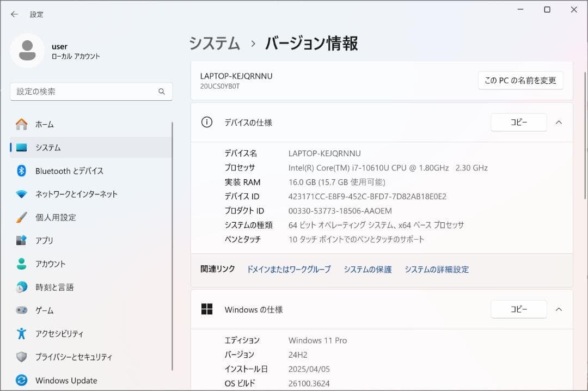Click the processor value Intel(R) Core(TM) i7-10610U
This screenshot has width=588, height=391.
pos(388,168)
